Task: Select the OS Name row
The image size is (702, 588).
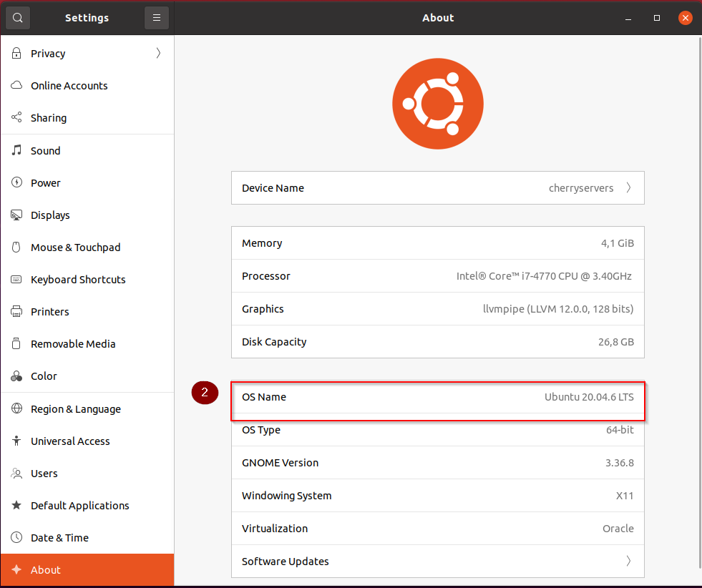Action: pyautogui.click(x=437, y=396)
